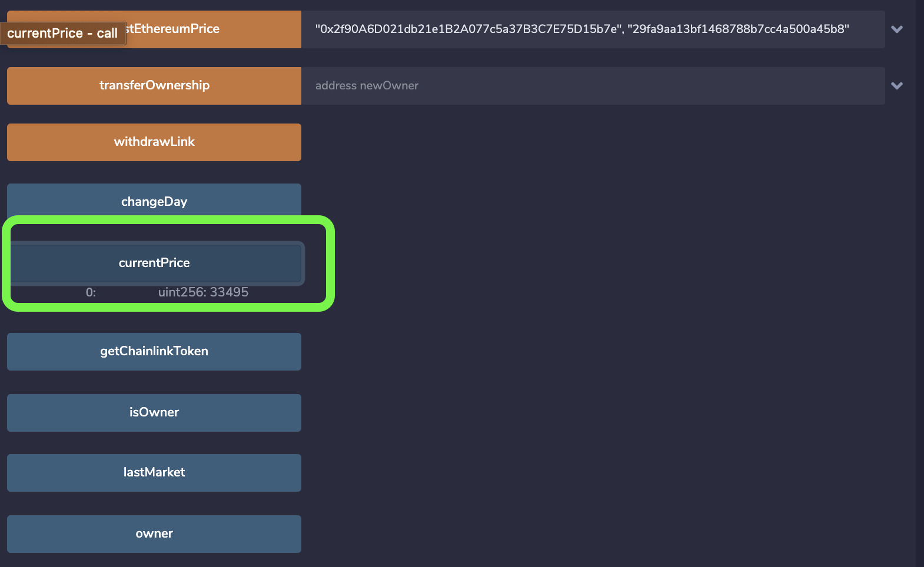Click the uint256: 33495 result value

203,292
